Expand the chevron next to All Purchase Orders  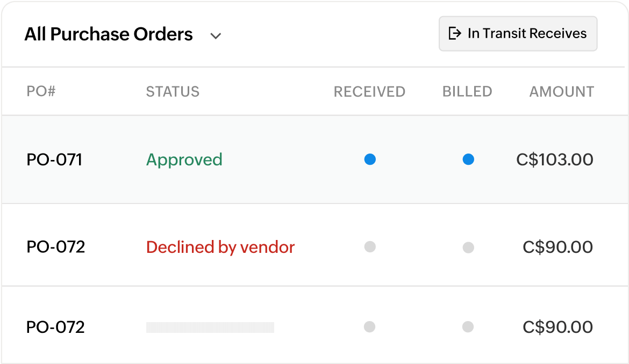(x=216, y=35)
